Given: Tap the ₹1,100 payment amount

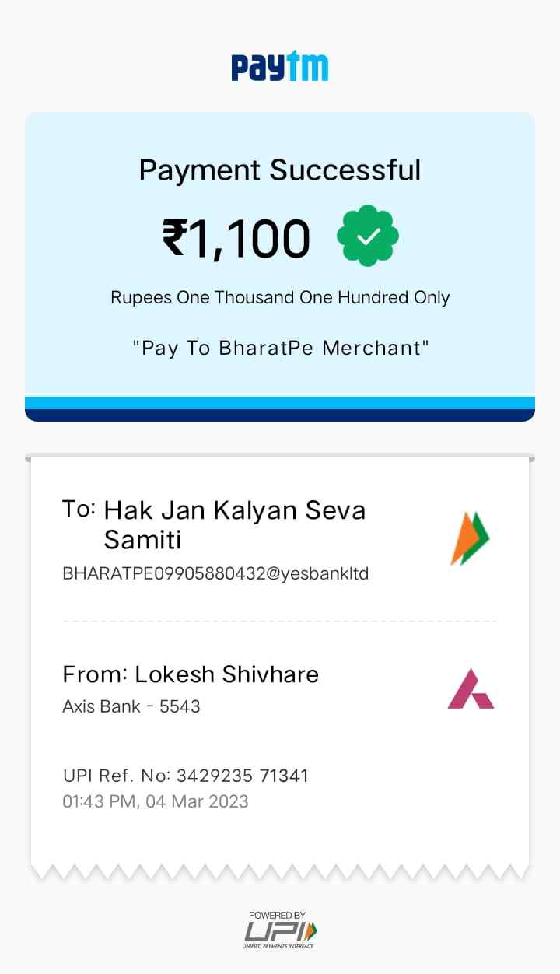Looking at the screenshot, I should click(236, 238).
